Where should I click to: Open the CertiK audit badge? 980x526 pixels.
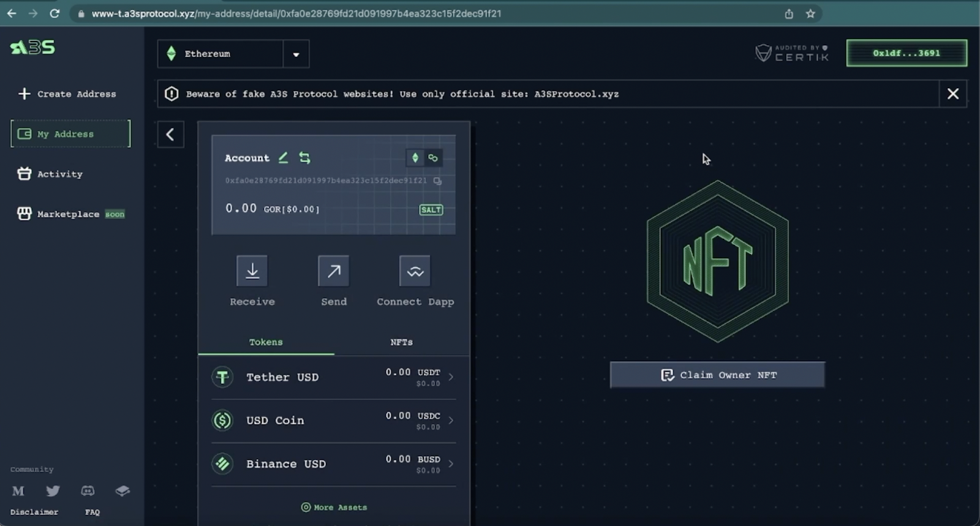792,53
